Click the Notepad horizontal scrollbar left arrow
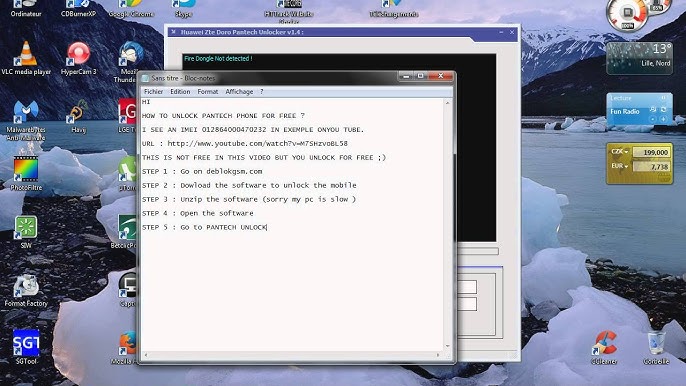The width and height of the screenshot is (686, 386). click(146, 355)
